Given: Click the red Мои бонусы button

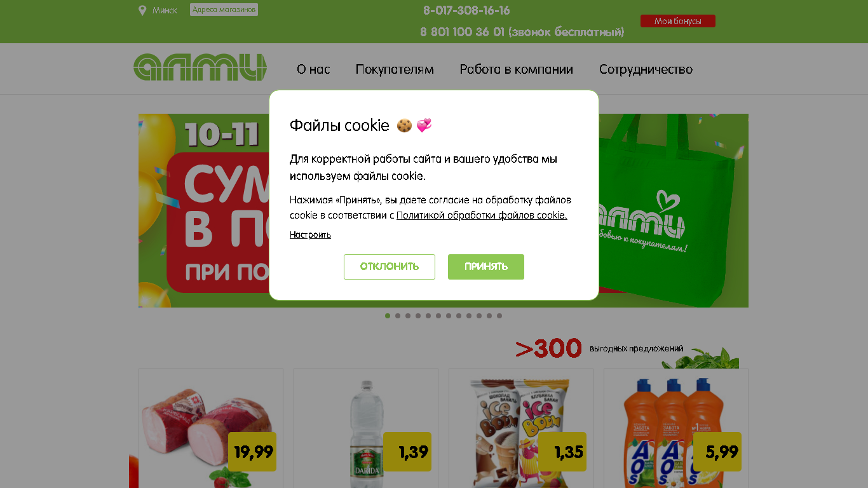Looking at the screenshot, I should pyautogui.click(x=678, y=21).
